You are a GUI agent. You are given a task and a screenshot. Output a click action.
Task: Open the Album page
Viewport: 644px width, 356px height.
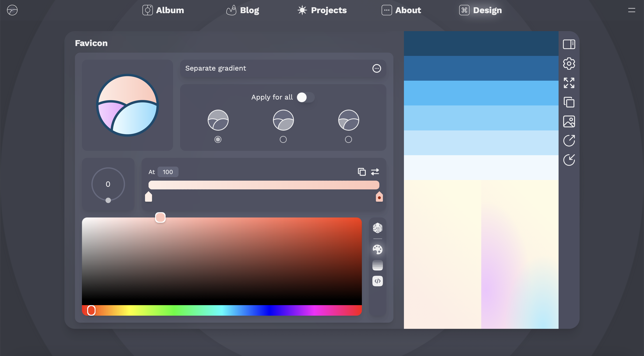point(163,10)
